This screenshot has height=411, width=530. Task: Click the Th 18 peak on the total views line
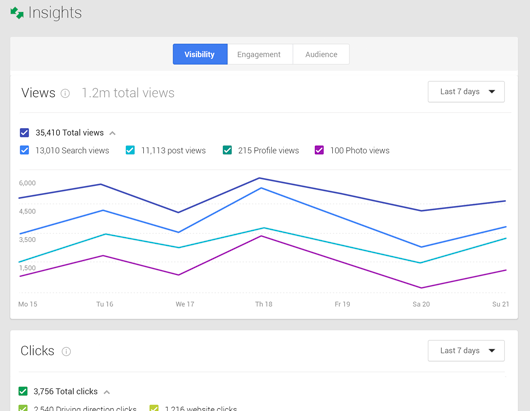(x=259, y=178)
